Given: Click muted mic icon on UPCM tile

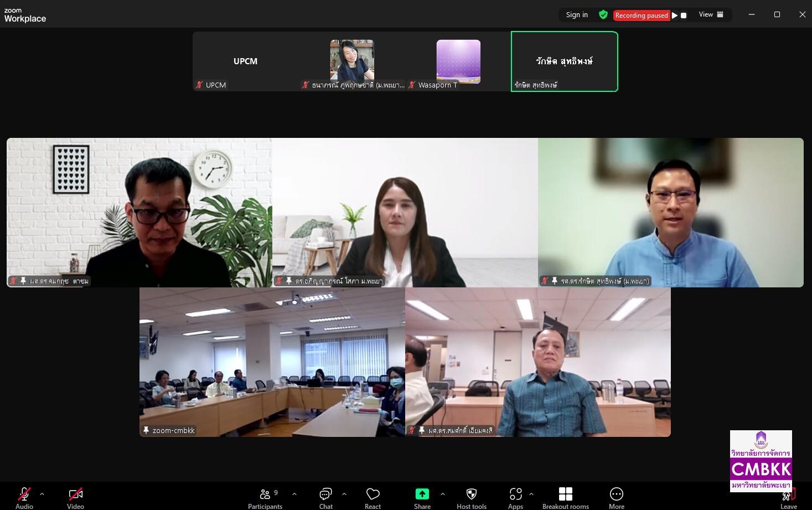Looking at the screenshot, I should click(199, 85).
